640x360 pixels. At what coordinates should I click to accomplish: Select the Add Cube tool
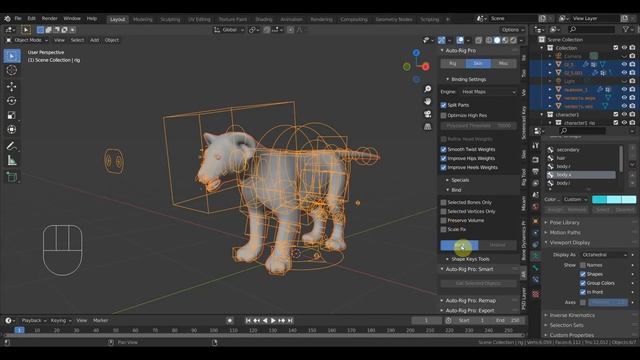point(12,177)
